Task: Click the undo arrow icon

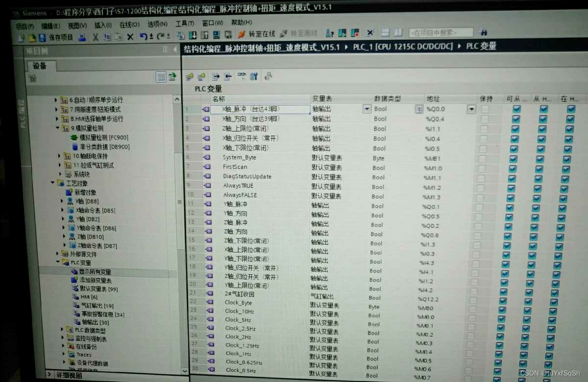Action: pos(144,36)
